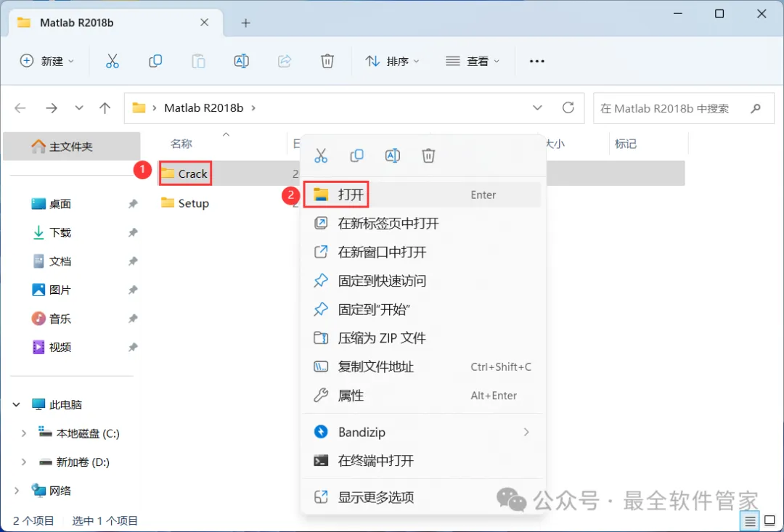The height and width of the screenshot is (532, 784).
Task: Open the 新建 dropdown
Action: pos(46,61)
